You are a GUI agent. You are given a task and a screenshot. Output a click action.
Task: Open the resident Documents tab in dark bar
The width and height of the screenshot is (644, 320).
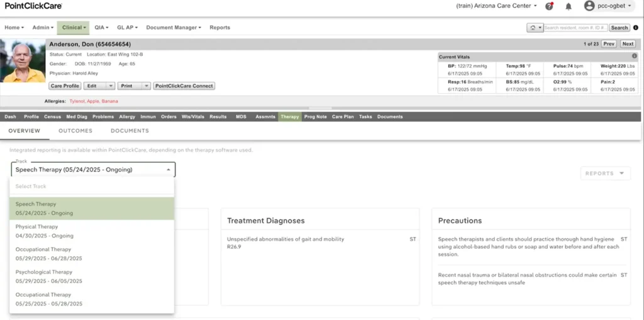coord(390,117)
